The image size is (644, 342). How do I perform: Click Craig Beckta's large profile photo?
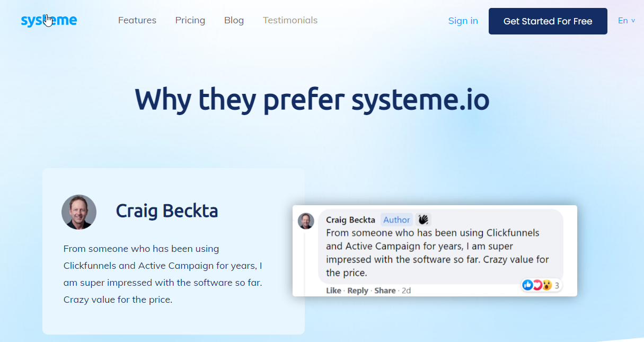pyautogui.click(x=79, y=212)
